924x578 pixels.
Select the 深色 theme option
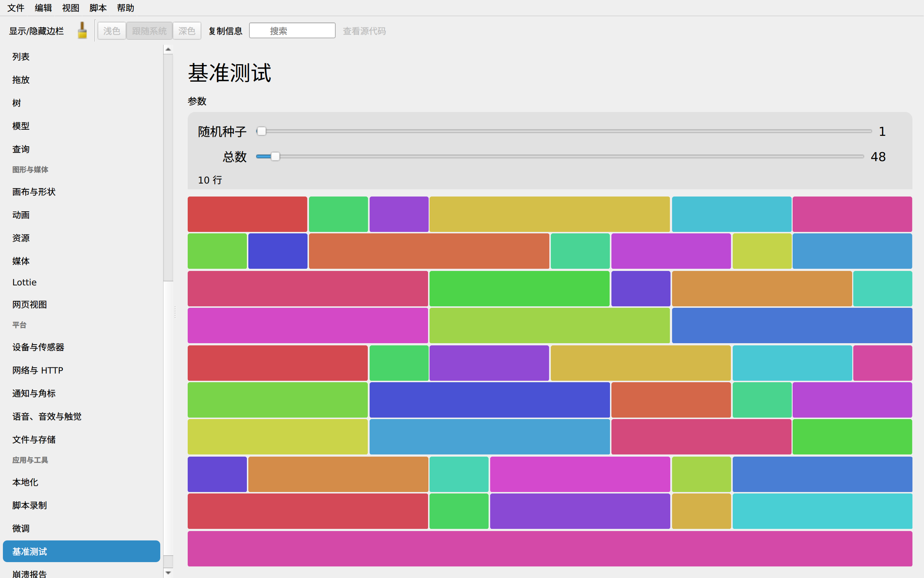pyautogui.click(x=187, y=31)
